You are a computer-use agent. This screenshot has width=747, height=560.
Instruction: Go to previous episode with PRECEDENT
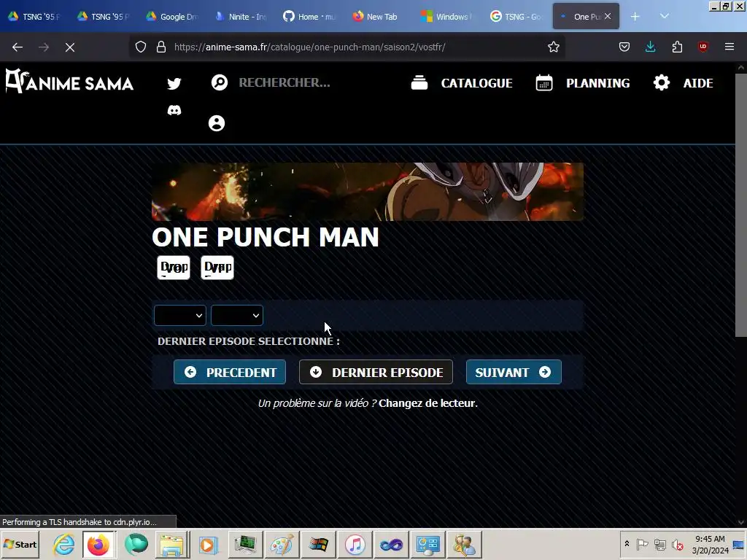230,372
